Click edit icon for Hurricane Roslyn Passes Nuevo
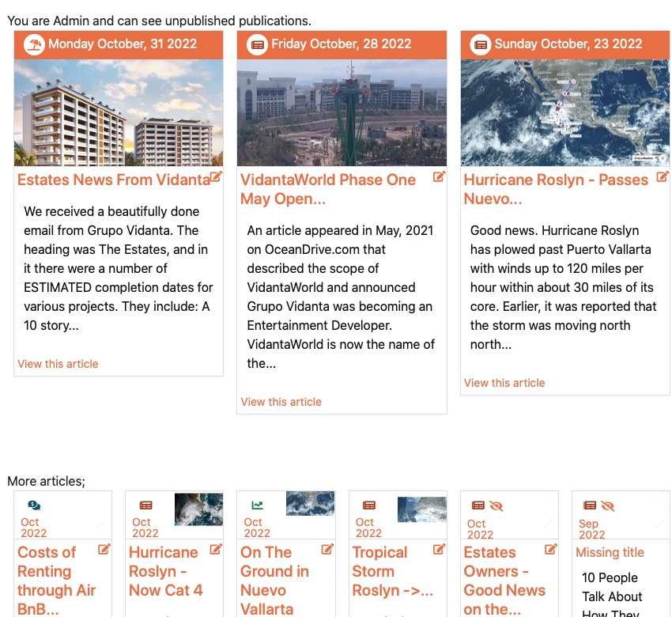The width and height of the screenshot is (672, 617). [x=663, y=176]
